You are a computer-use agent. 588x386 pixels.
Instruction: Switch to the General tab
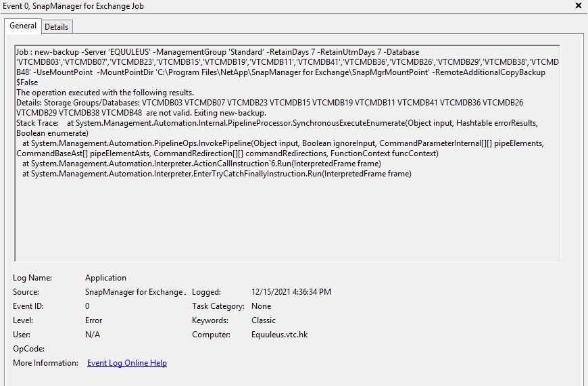point(23,26)
